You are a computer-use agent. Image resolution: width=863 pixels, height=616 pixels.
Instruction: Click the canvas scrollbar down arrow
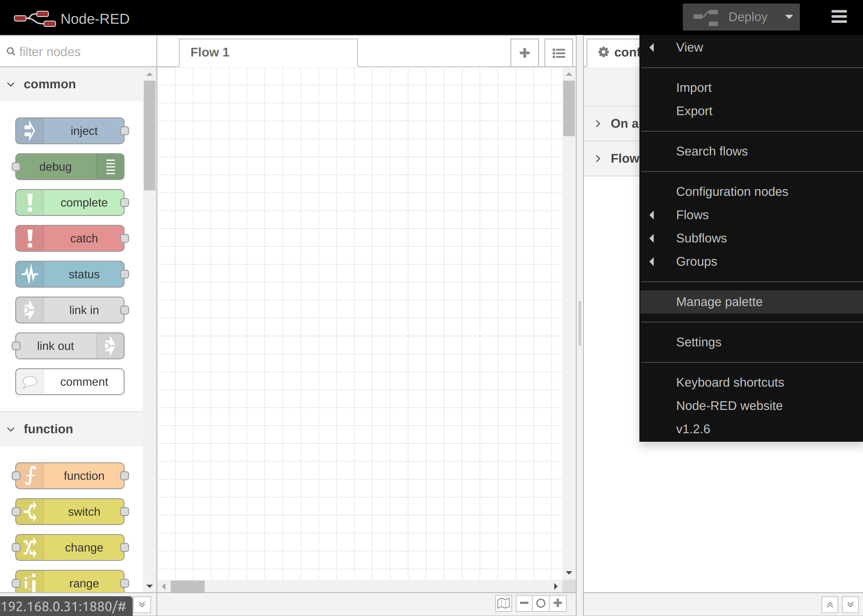569,573
